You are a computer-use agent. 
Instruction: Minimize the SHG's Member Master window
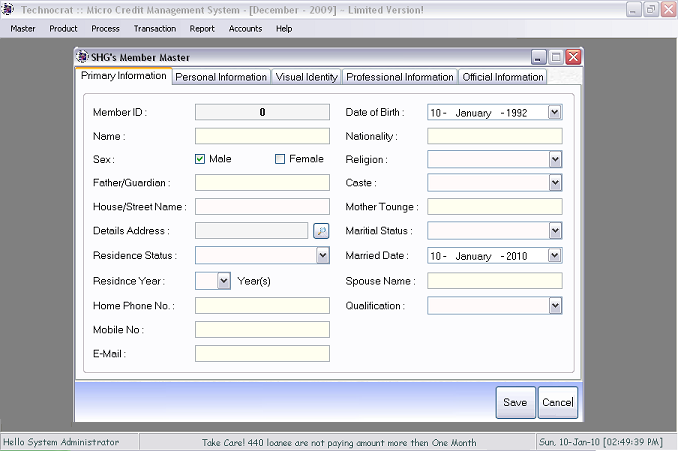[538, 57]
